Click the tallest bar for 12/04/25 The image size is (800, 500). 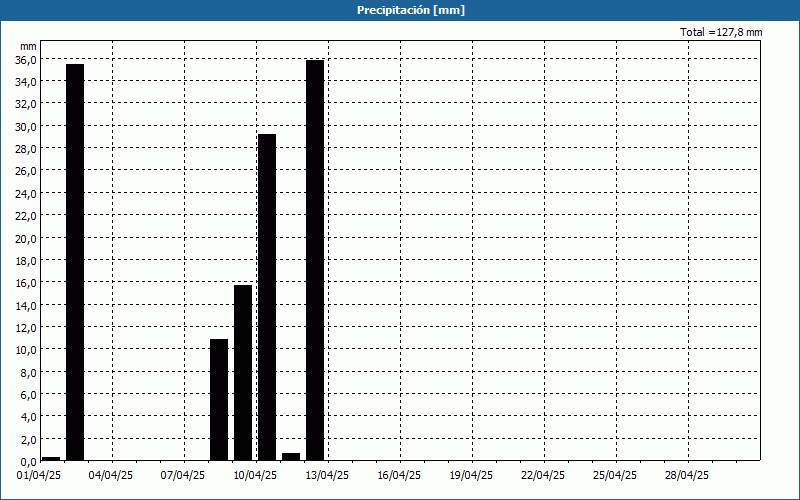click(315, 260)
